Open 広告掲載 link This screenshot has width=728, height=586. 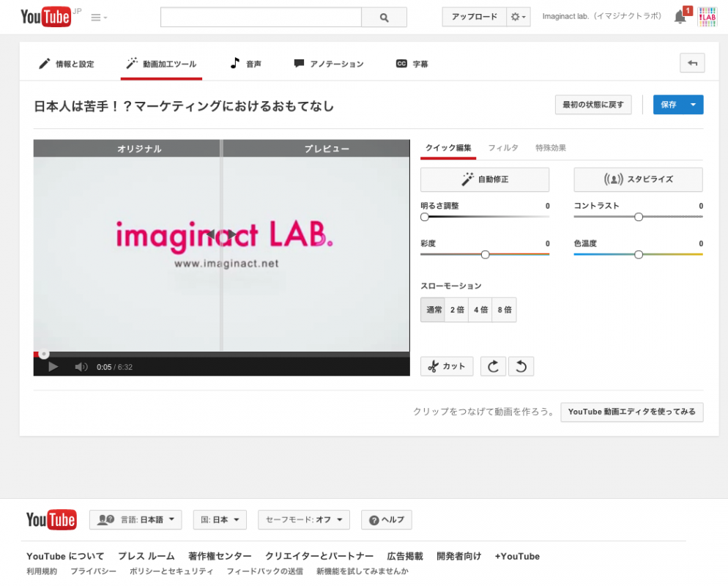click(405, 556)
